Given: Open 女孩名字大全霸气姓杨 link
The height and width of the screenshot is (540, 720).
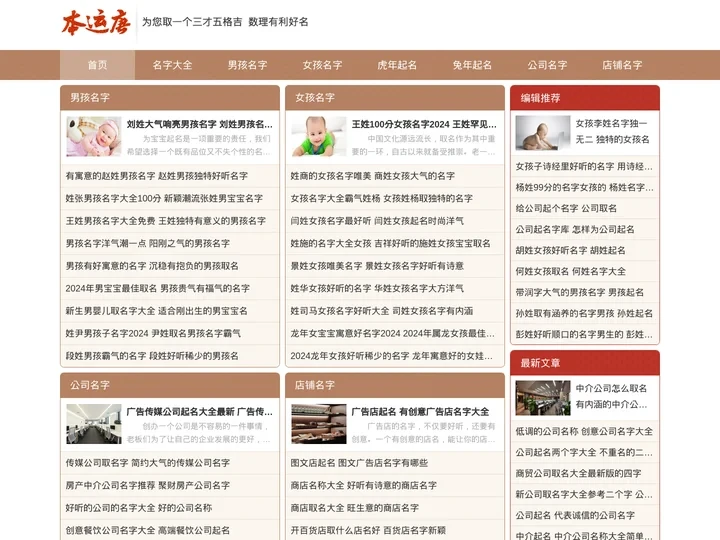Looking at the screenshot, I should click(x=382, y=198).
